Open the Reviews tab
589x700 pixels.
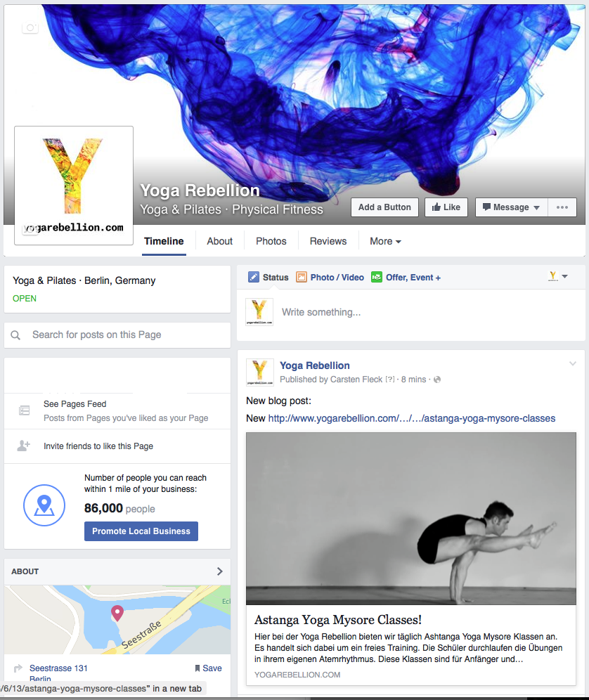point(328,241)
